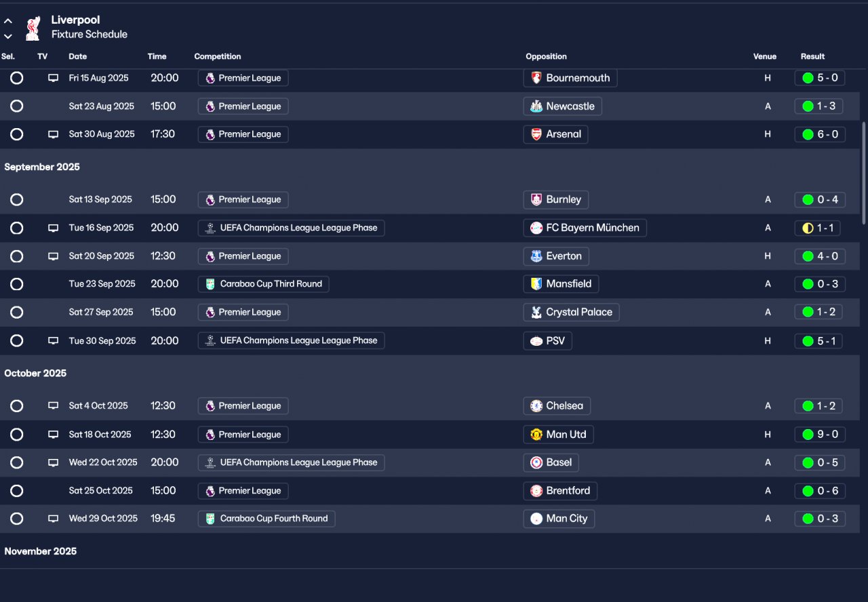The height and width of the screenshot is (602, 868).
Task: Click the FC Bayern München club badge
Action: tap(536, 228)
